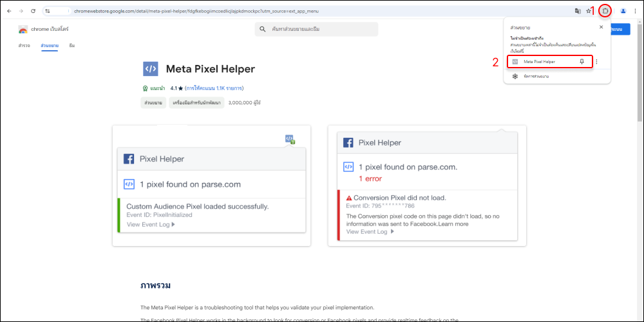Click the Meta Pixel Helper logo icon
This screenshot has height=322, width=644.
pyautogui.click(x=150, y=69)
